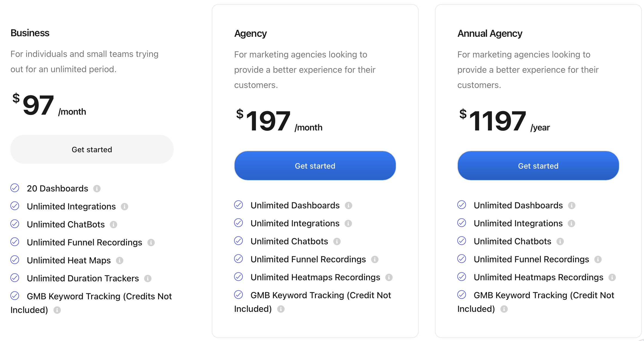This screenshot has height=341, width=644.
Task: Click Annual Agency Get started button
Action: [x=538, y=166]
